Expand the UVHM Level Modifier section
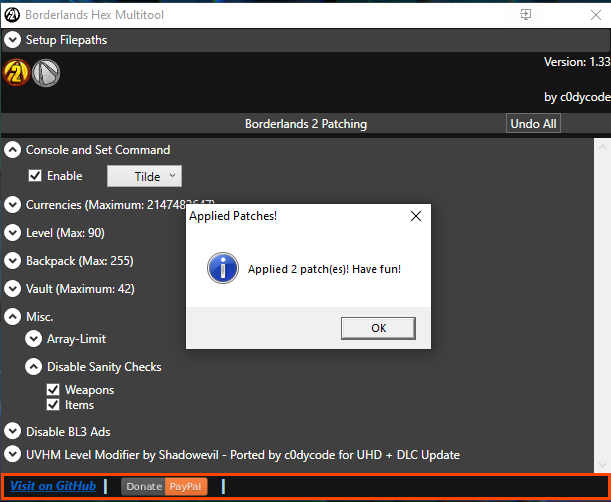The image size is (611, 502). point(12,454)
